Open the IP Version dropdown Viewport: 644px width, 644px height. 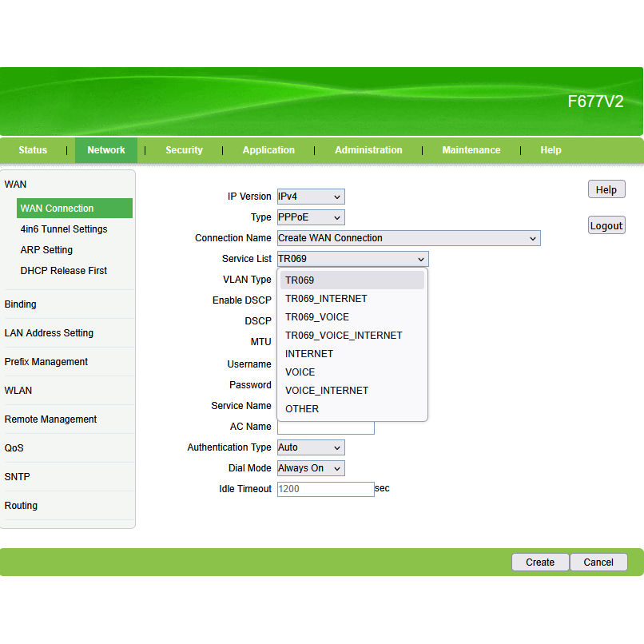pos(311,197)
